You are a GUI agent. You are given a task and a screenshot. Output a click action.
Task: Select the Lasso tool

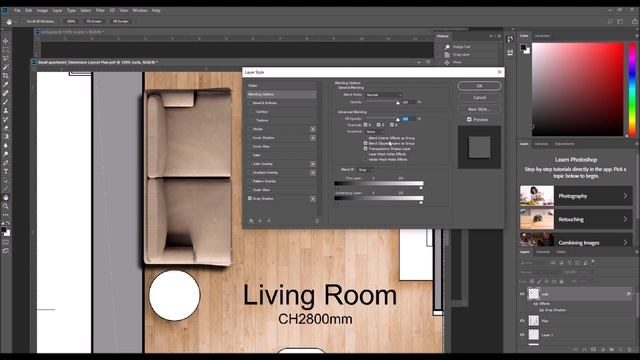[x=6, y=58]
